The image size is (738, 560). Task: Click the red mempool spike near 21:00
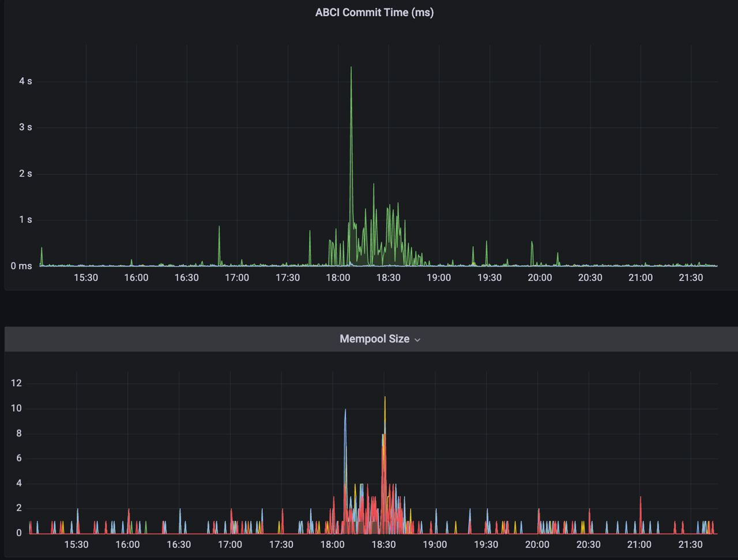(x=641, y=498)
